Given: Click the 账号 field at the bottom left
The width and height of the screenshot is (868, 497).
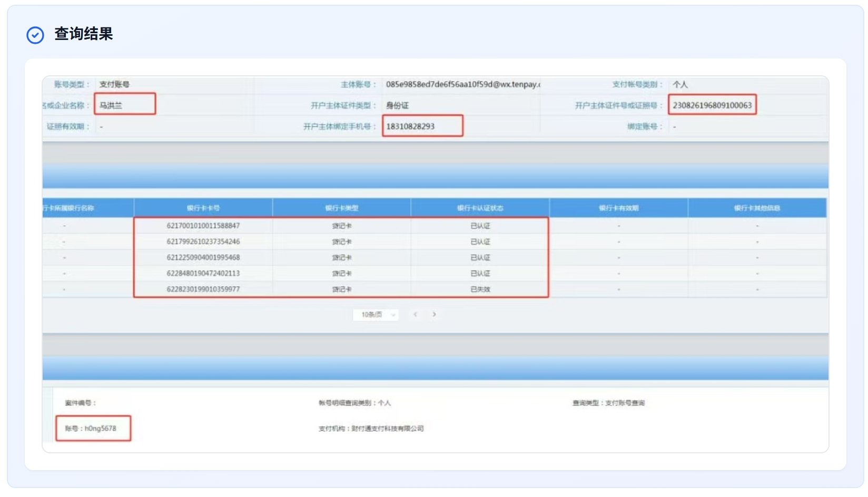Looking at the screenshot, I should [93, 429].
